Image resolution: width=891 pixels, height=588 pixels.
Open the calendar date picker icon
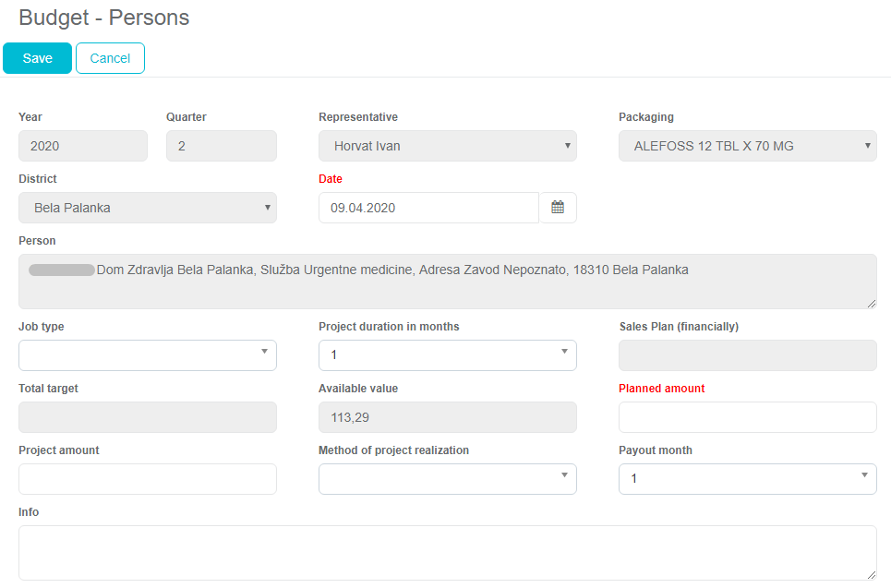point(558,208)
